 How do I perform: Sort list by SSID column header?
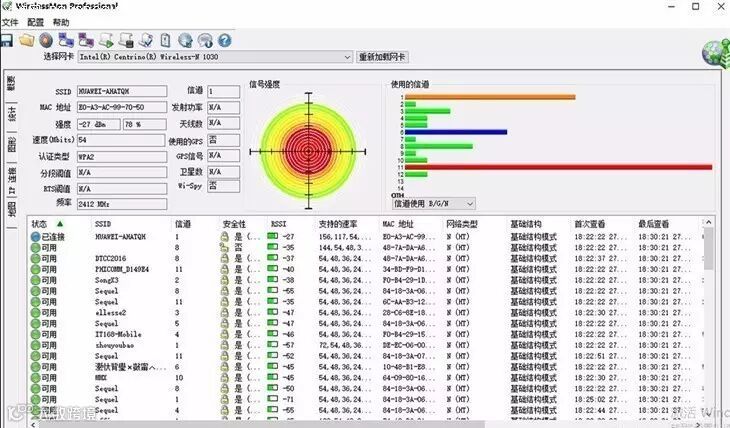point(103,224)
